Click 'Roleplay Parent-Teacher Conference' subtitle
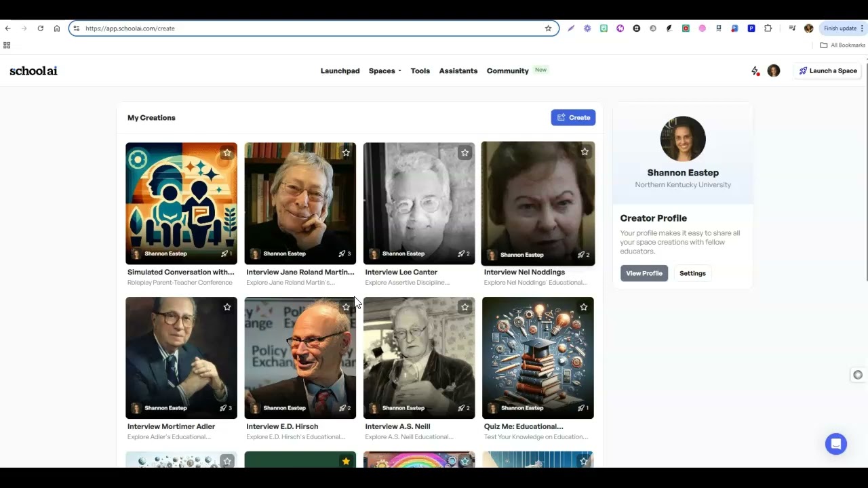This screenshot has width=868, height=488. [x=180, y=283]
